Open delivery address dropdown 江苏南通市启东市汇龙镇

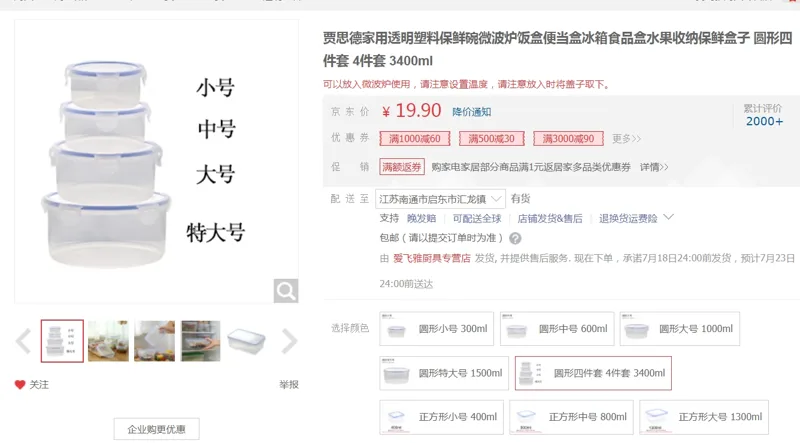pyautogui.click(x=440, y=199)
